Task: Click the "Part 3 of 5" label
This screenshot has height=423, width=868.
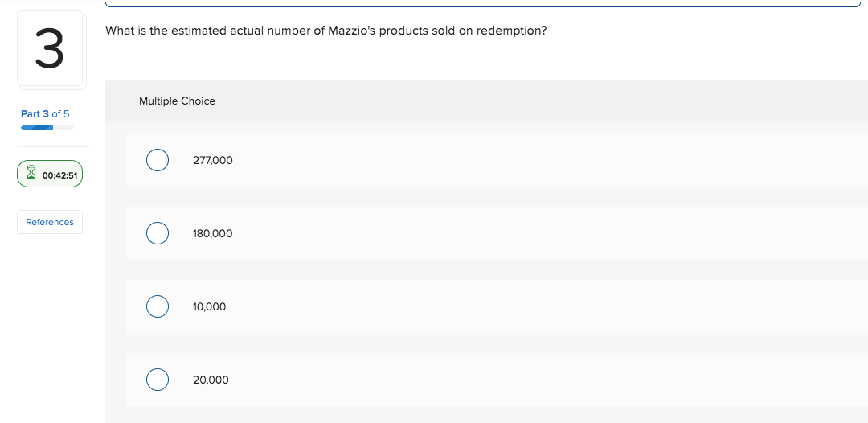Action: pyautogui.click(x=45, y=114)
